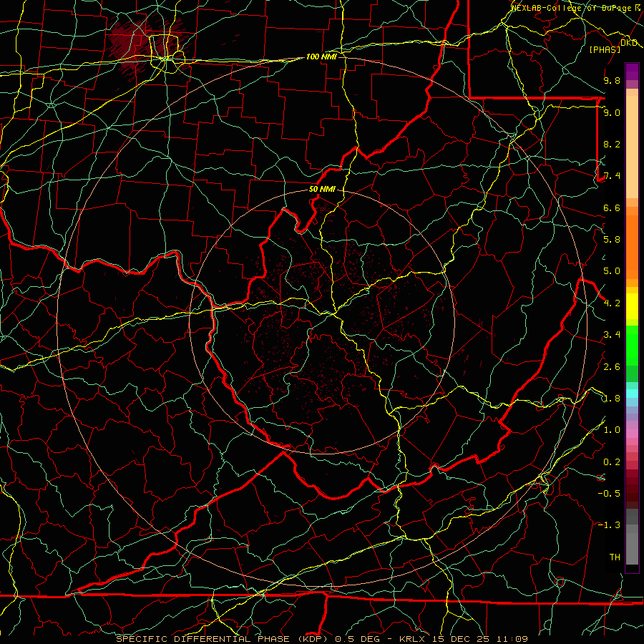This screenshot has width=644, height=644.
Task: Click the TH threshold label
Action: [615, 557]
